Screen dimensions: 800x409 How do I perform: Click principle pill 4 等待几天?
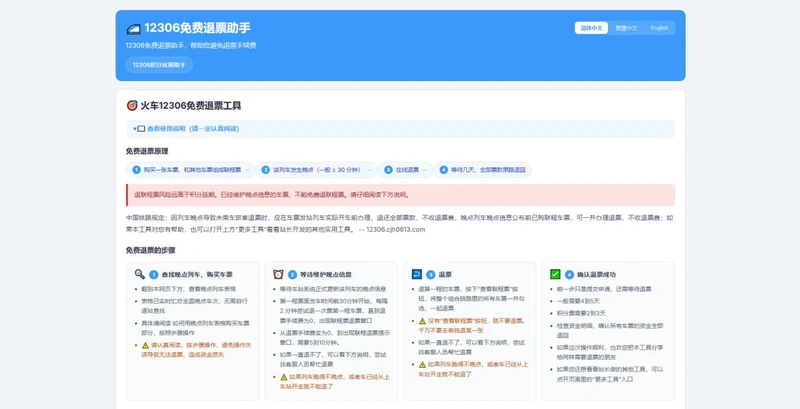(483, 170)
